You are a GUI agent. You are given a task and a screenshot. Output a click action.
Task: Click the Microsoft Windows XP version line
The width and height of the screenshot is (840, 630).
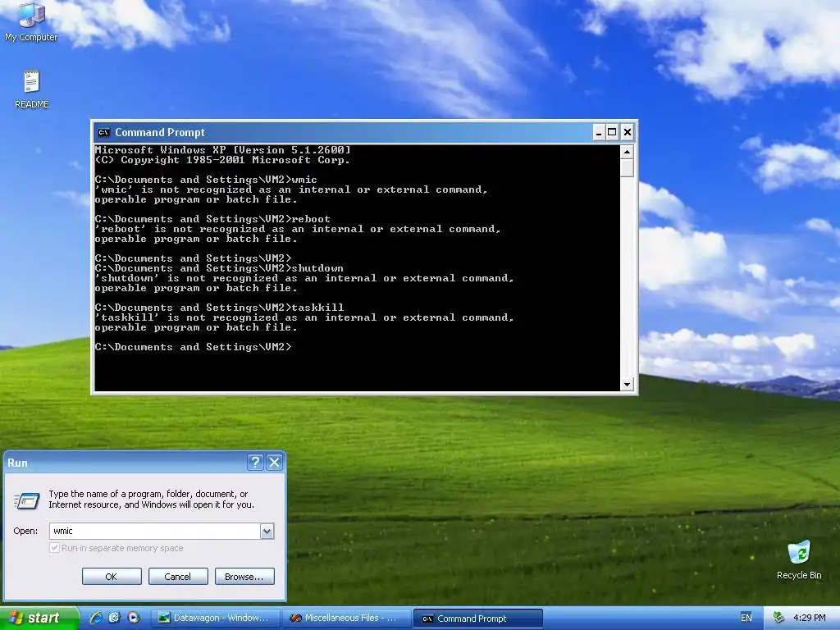pyautogui.click(x=223, y=150)
